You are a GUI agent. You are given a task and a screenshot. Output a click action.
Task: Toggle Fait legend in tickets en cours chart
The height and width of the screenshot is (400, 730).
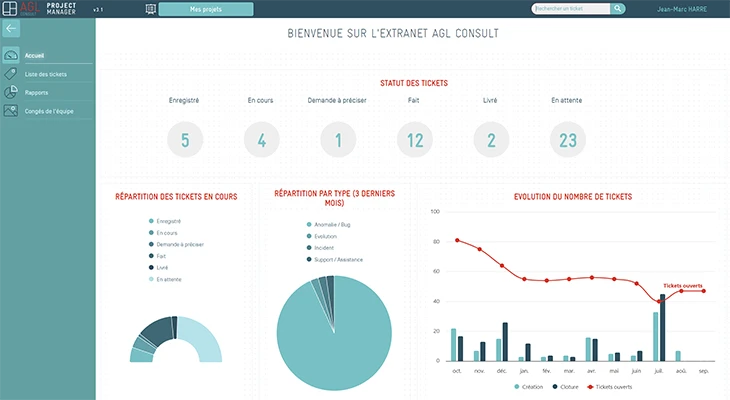157,256
